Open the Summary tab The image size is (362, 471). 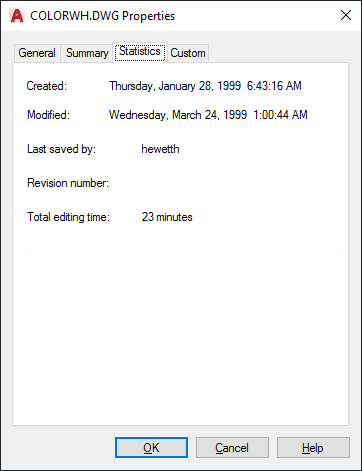87,53
